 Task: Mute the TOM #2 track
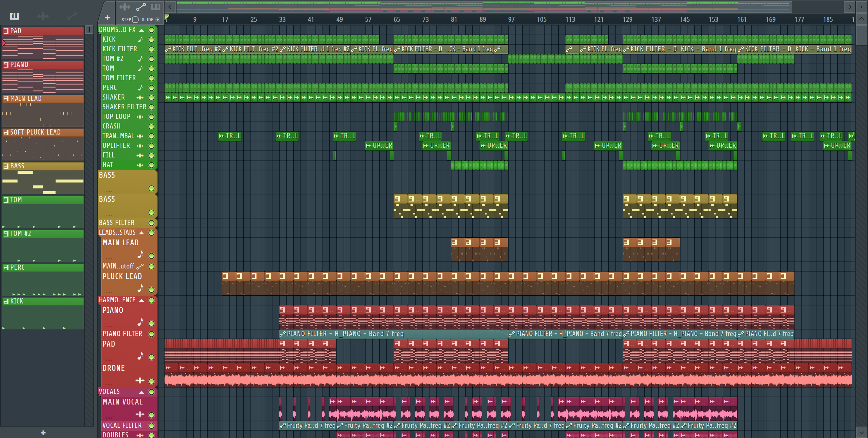pos(152,59)
